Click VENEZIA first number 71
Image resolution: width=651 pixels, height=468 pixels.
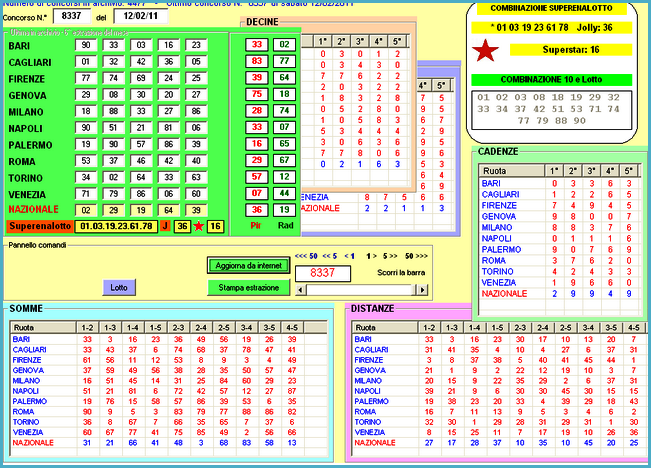pyautogui.click(x=86, y=194)
